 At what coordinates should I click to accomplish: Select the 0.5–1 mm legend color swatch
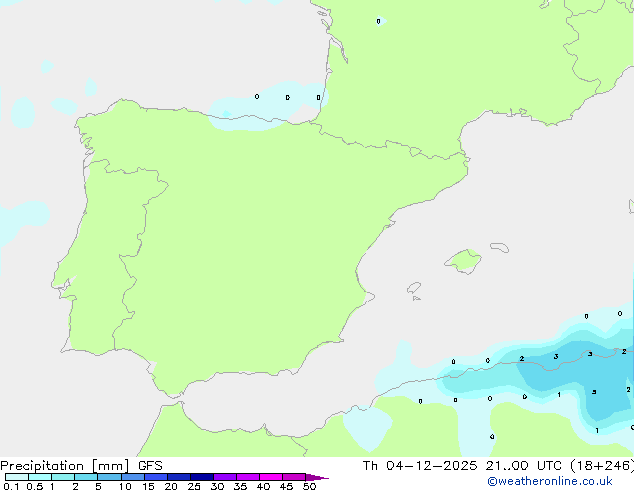pos(40,477)
